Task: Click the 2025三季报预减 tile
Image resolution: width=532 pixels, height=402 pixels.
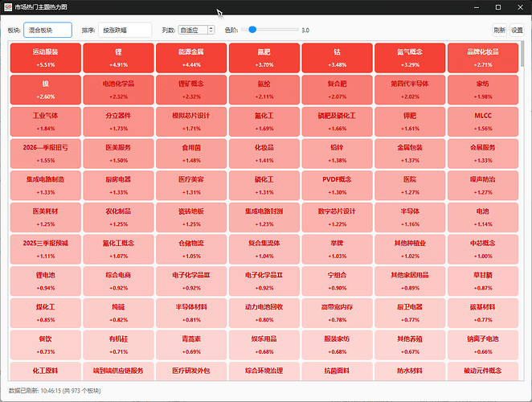Action: click(x=46, y=249)
